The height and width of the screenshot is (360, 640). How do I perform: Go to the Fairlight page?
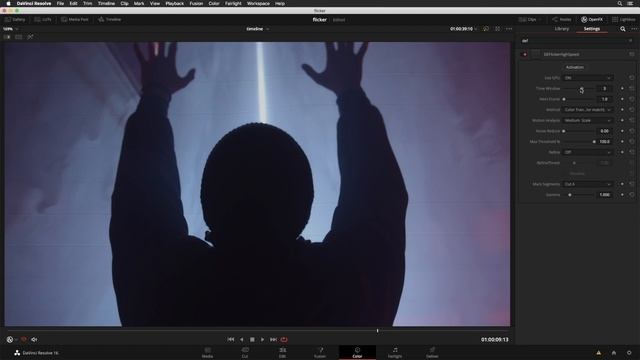(x=395, y=353)
